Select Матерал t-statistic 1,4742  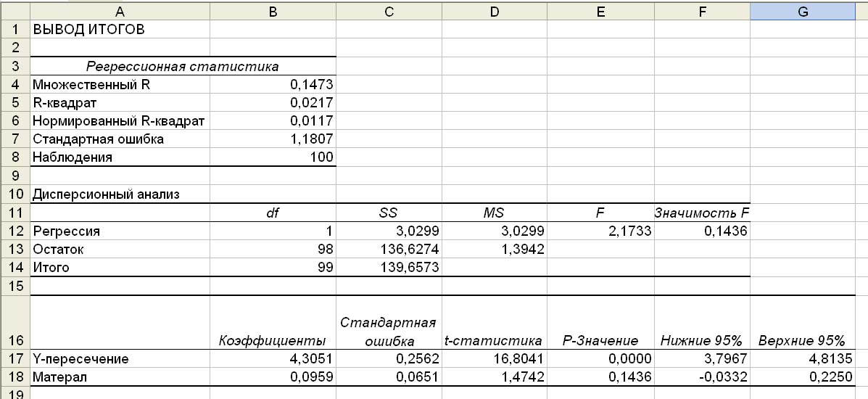click(495, 377)
